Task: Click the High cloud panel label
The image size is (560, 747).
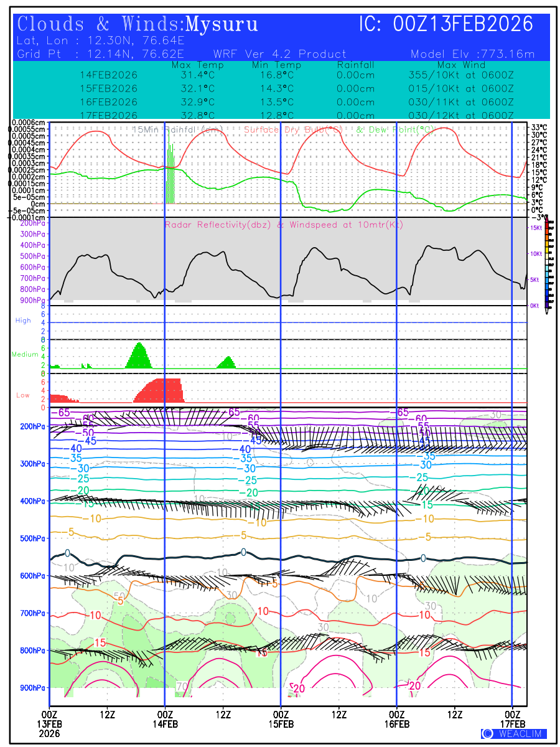Action: [23, 321]
